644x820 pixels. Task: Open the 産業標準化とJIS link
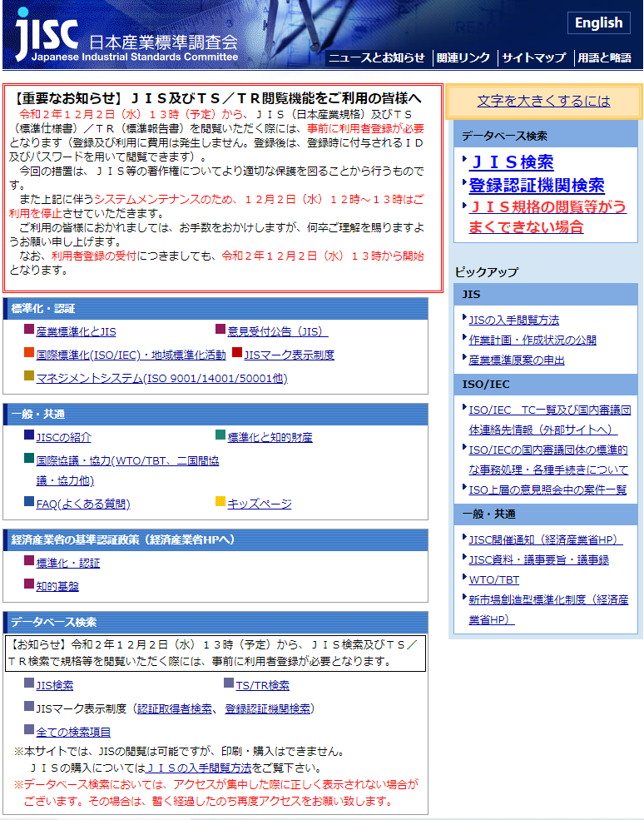point(76,331)
